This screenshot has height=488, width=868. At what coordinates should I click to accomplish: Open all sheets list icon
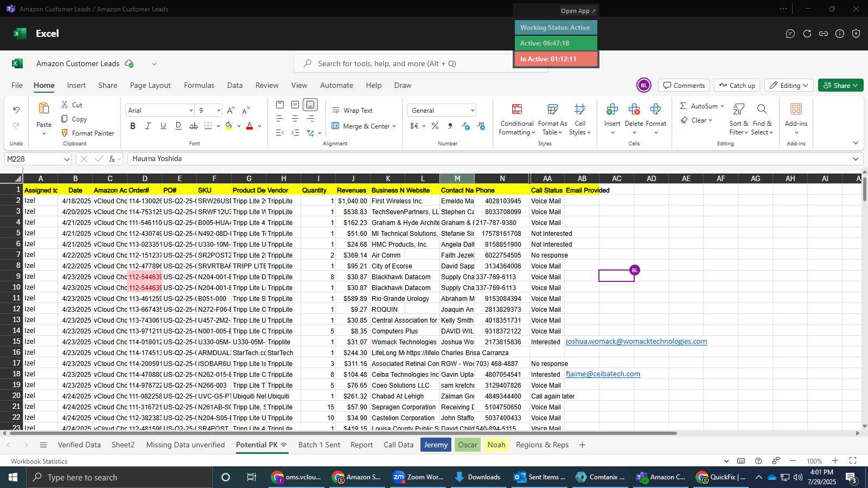(43, 445)
